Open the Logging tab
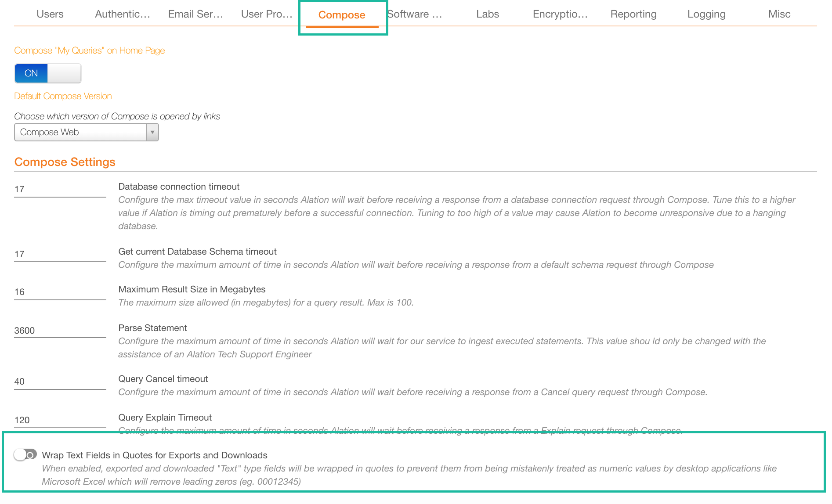The height and width of the screenshot is (504, 832). pos(706,14)
